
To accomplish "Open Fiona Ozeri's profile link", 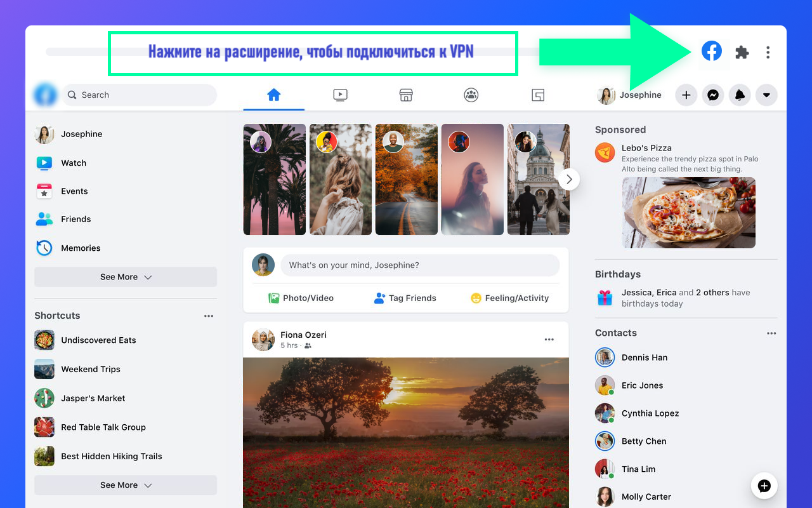I will click(x=303, y=334).
